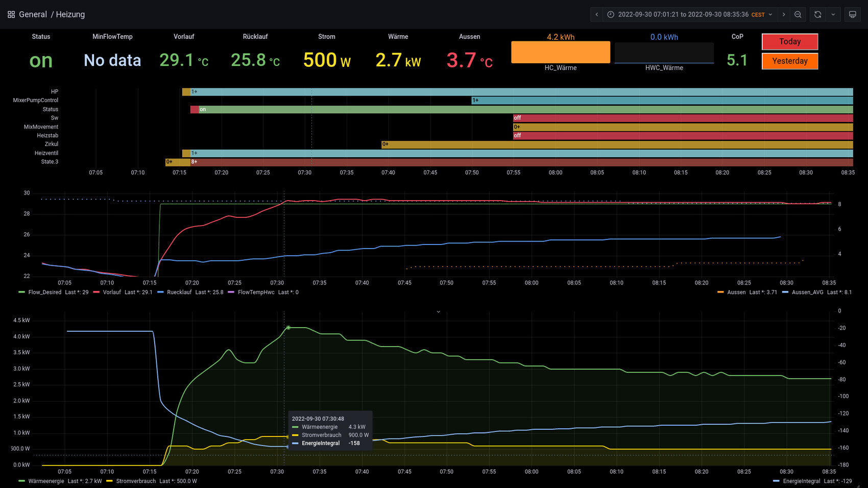Click the Today button
The height and width of the screenshot is (488, 868).
[x=789, y=42]
